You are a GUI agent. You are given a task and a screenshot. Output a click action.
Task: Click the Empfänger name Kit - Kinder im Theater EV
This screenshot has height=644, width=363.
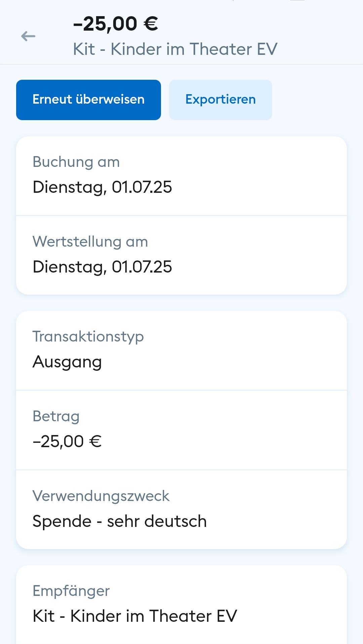click(135, 616)
